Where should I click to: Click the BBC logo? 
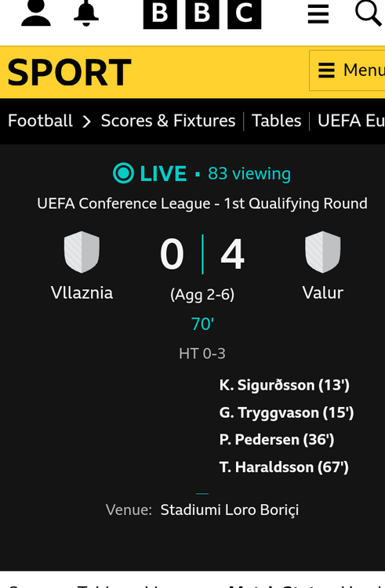[x=202, y=14]
